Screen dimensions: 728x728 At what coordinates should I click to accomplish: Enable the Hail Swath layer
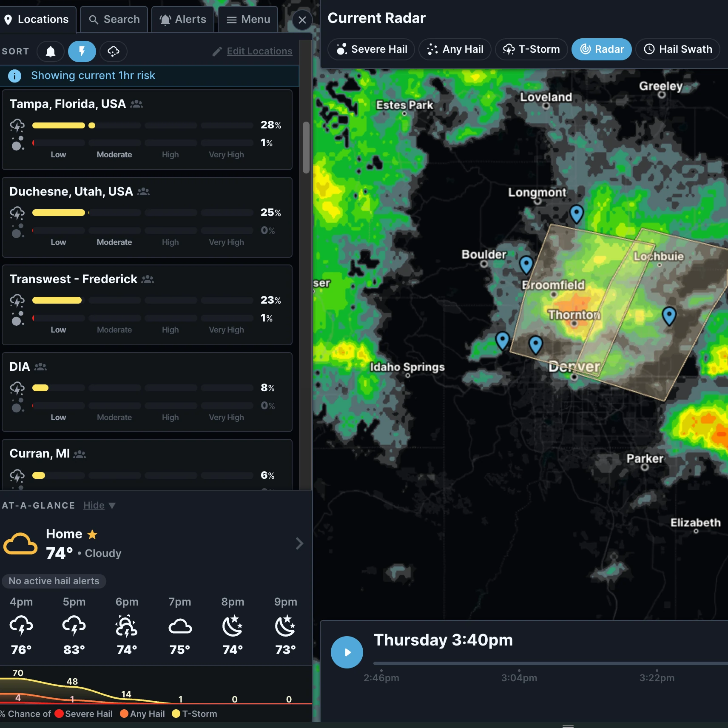(678, 49)
